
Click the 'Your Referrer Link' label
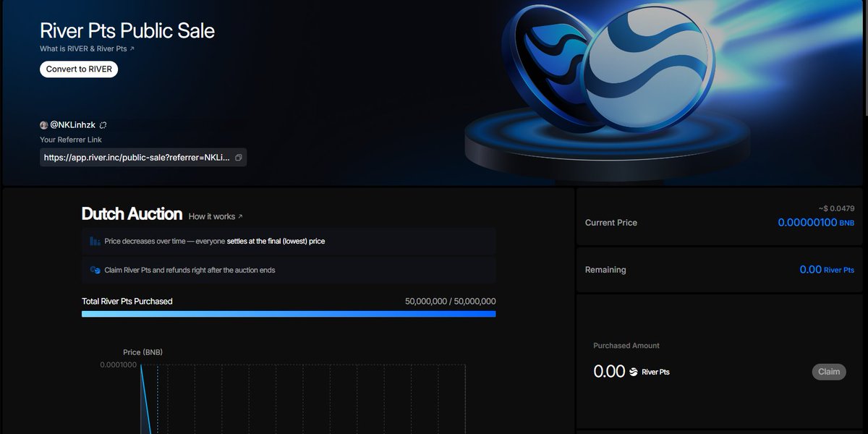click(71, 140)
